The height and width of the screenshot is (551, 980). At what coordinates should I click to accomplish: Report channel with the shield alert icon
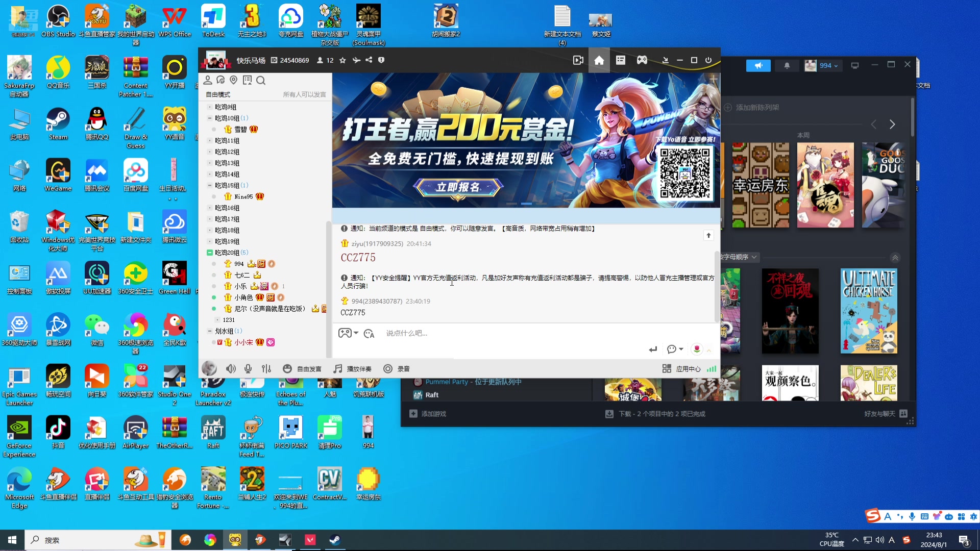click(x=381, y=60)
